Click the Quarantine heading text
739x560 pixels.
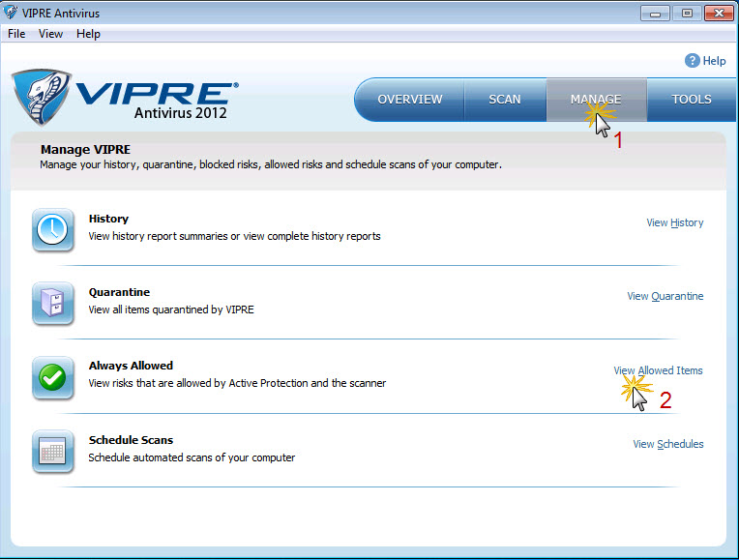[x=119, y=292]
